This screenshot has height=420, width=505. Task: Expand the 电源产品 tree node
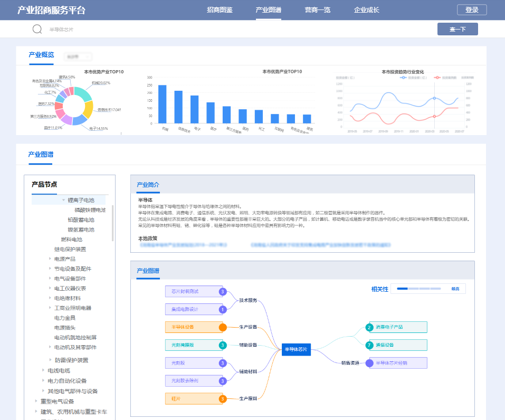click(50, 259)
